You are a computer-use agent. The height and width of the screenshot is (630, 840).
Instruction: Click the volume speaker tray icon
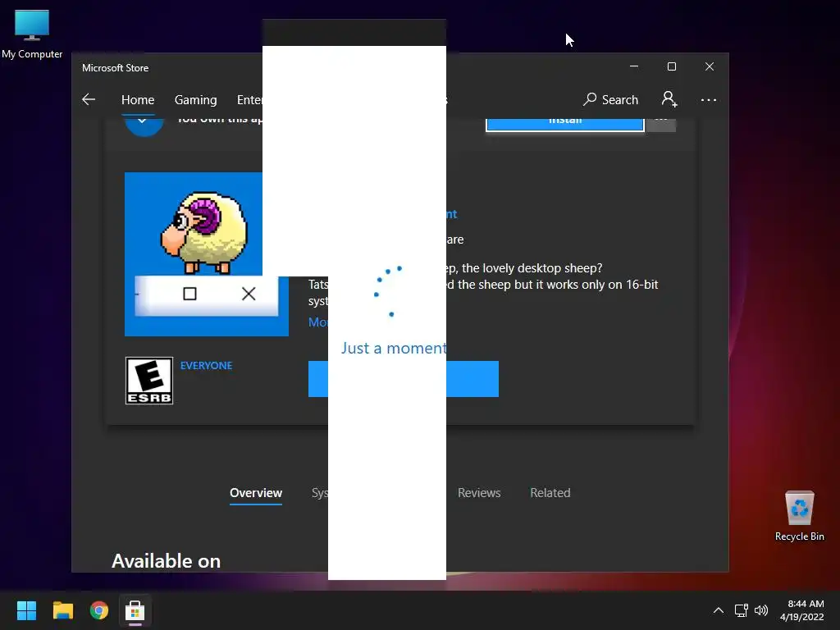click(x=760, y=610)
